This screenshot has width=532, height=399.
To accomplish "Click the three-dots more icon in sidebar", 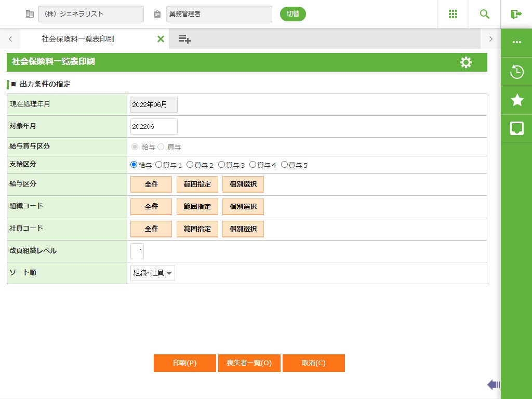I will click(x=516, y=42).
